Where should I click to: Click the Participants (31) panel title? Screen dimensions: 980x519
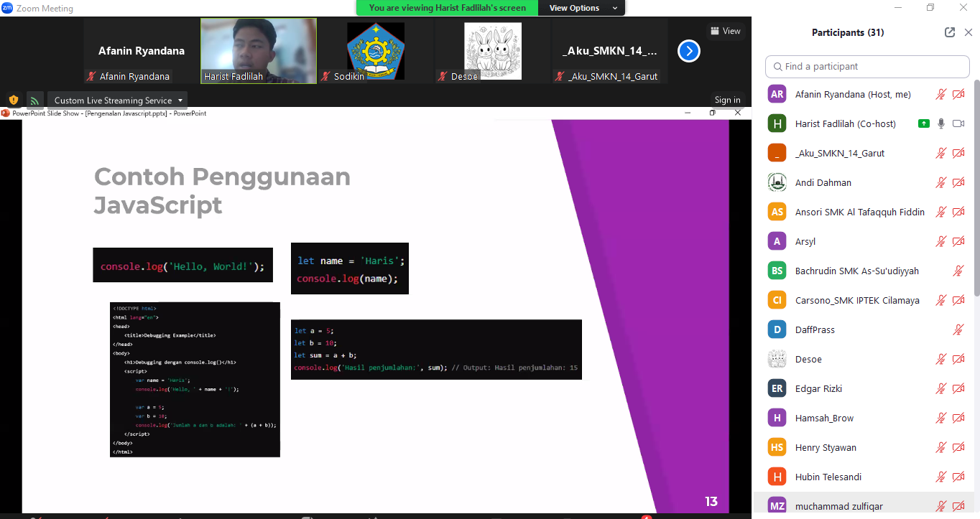tap(848, 32)
